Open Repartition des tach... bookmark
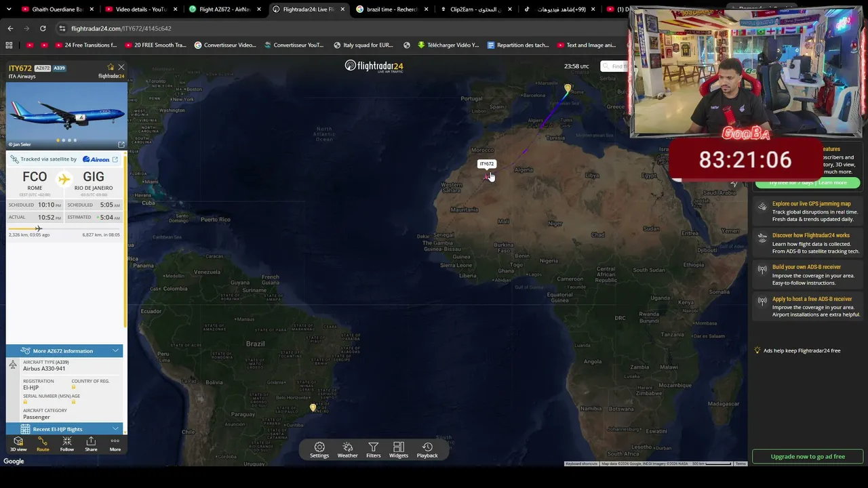The width and height of the screenshot is (868, 488). click(x=517, y=45)
